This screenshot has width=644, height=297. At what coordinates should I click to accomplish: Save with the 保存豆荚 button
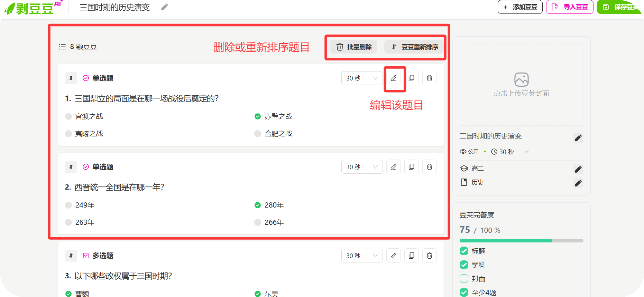pos(619,7)
